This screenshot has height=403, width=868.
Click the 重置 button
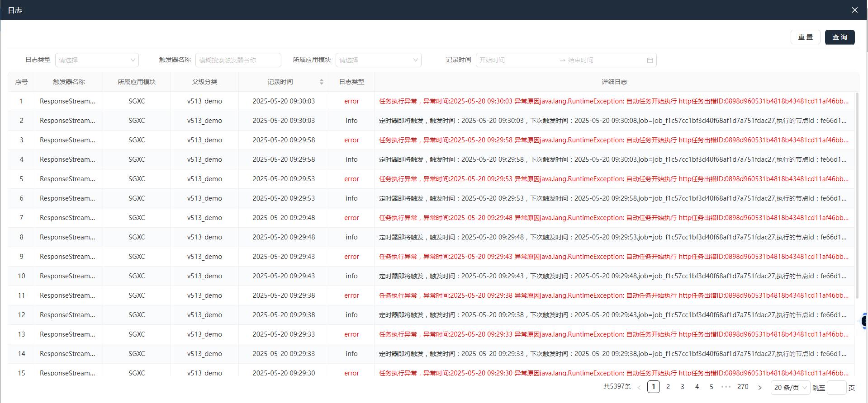click(x=805, y=37)
